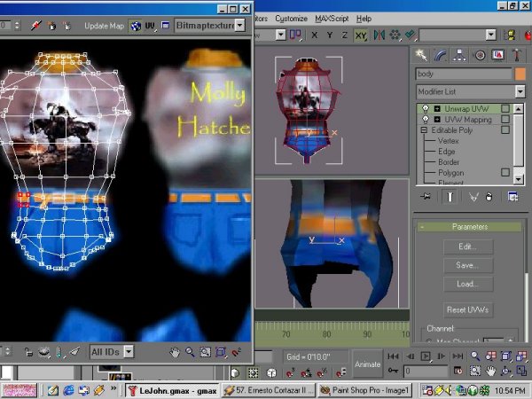
Task: Toggle Show End Result icon
Action: point(450,197)
